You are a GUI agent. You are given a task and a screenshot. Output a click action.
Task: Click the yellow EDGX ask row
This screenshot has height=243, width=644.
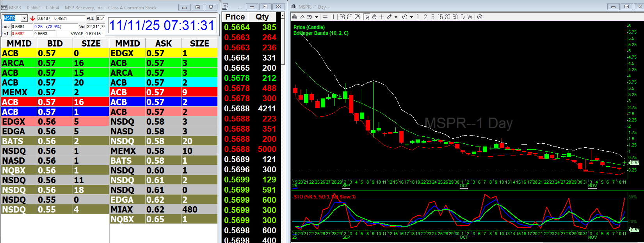point(164,53)
